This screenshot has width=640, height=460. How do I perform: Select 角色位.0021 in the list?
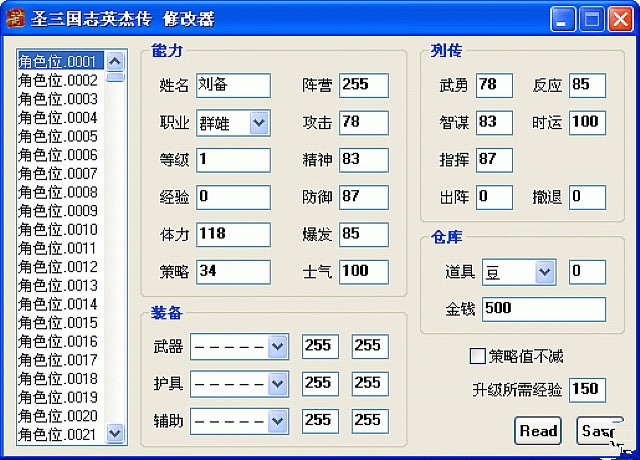click(60, 435)
